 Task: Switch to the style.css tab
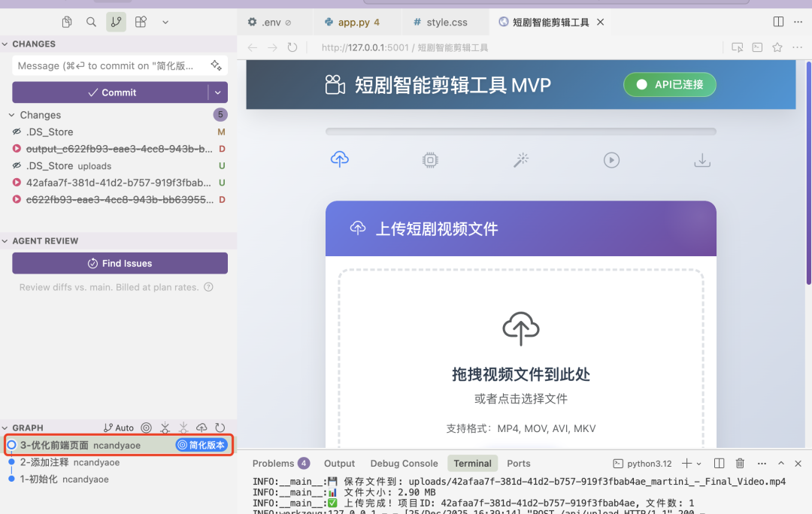pos(447,23)
